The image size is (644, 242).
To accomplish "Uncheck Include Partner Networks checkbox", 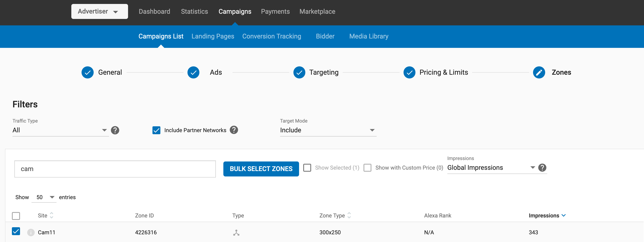I will tap(156, 130).
